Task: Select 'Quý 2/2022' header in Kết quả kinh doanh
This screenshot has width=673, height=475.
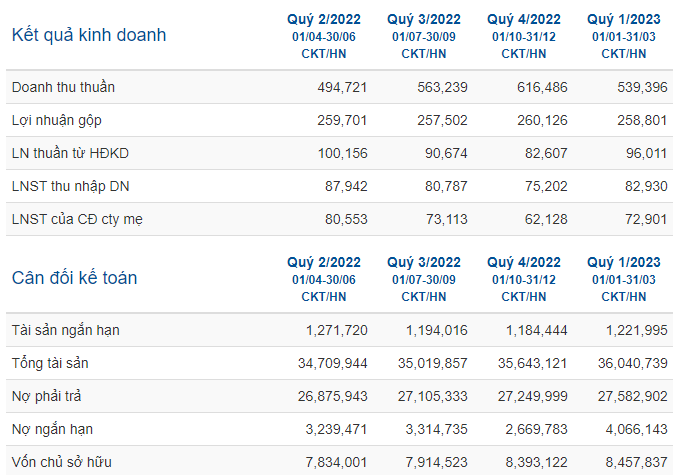Action: pyautogui.click(x=324, y=19)
